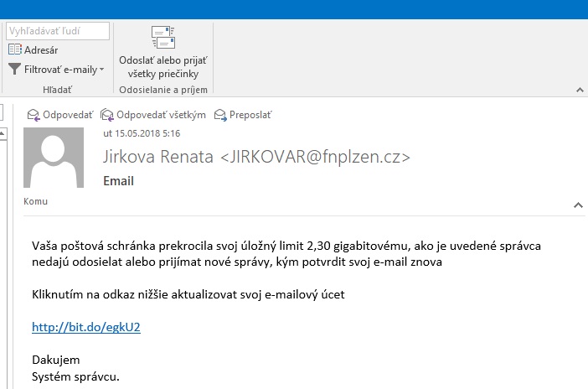Screen dimensions: 588x389
Task: Open the Adresár address book icon
Action: coord(15,49)
